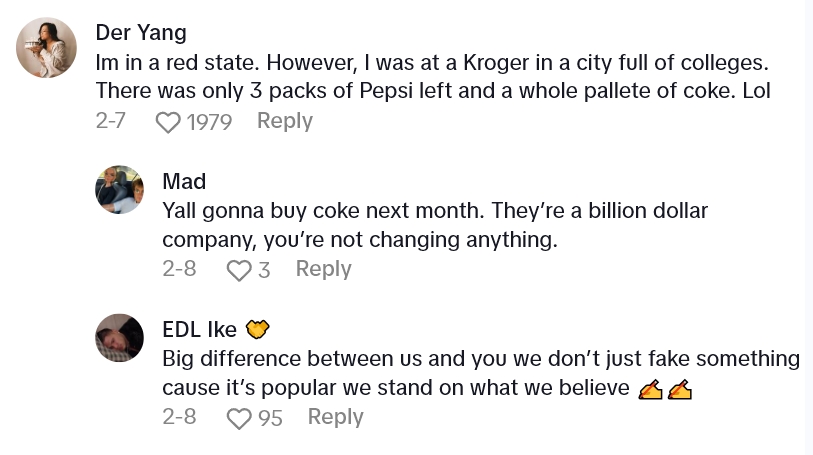Tap the heart on Mad's reply
Image resolution: width=813 pixels, height=455 pixels.
[238, 270]
